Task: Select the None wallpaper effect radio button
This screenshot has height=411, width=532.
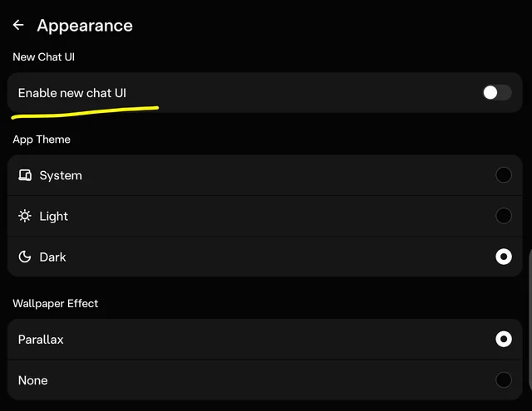Action: (503, 379)
